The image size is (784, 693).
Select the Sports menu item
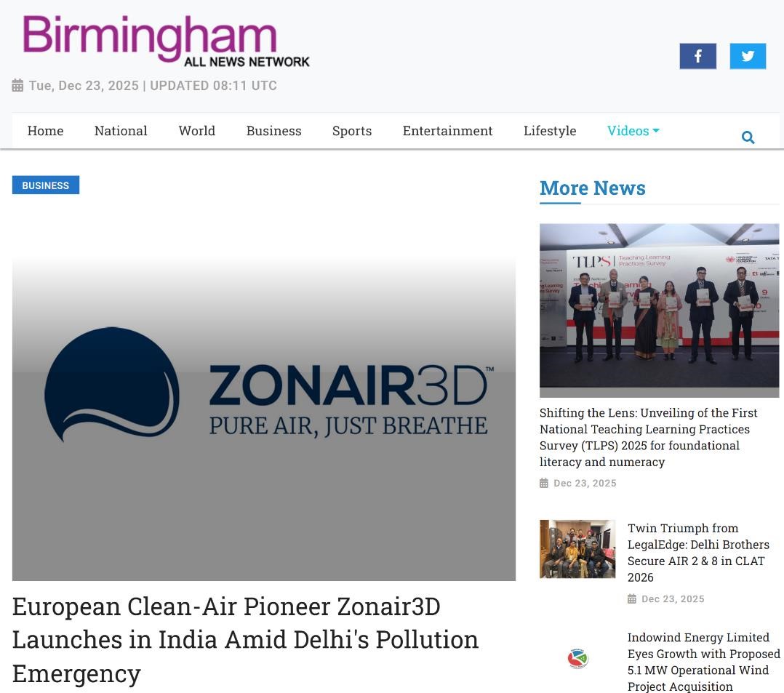pos(352,131)
